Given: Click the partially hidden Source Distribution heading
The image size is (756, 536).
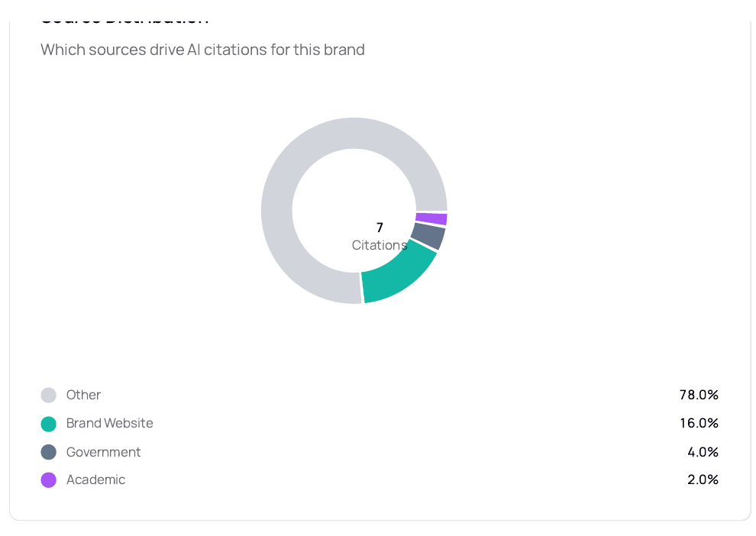Looking at the screenshot, I should point(124,21).
